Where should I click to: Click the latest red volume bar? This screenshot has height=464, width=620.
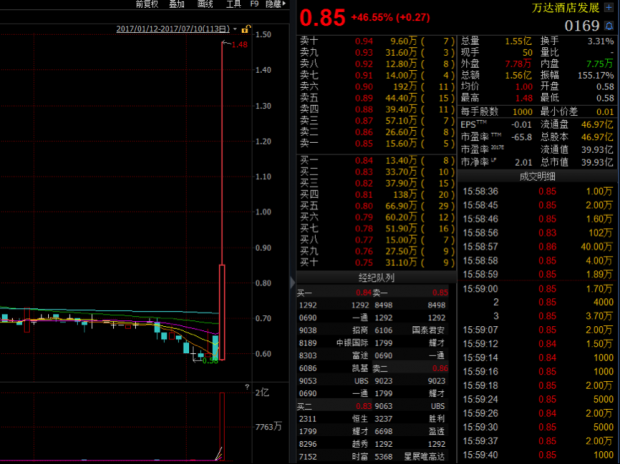click(x=222, y=426)
